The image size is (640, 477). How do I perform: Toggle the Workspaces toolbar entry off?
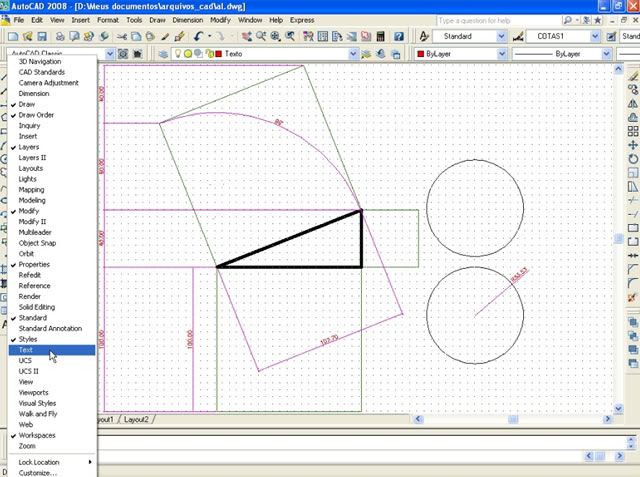(37, 435)
